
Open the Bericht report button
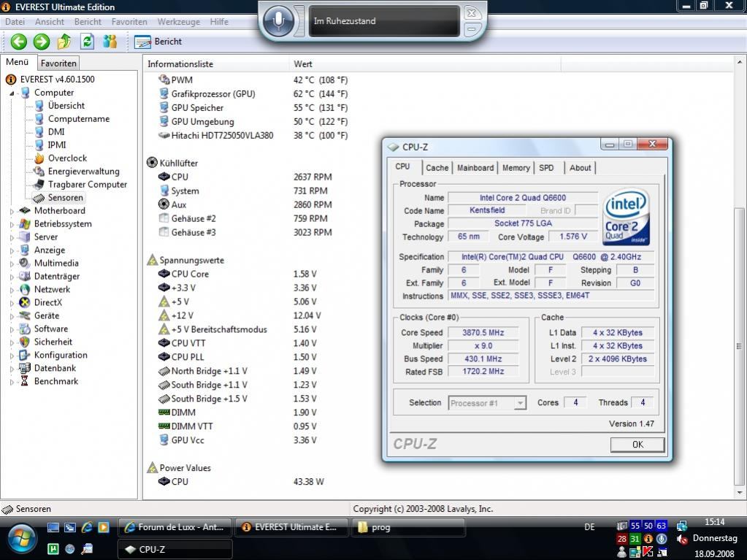pos(158,42)
